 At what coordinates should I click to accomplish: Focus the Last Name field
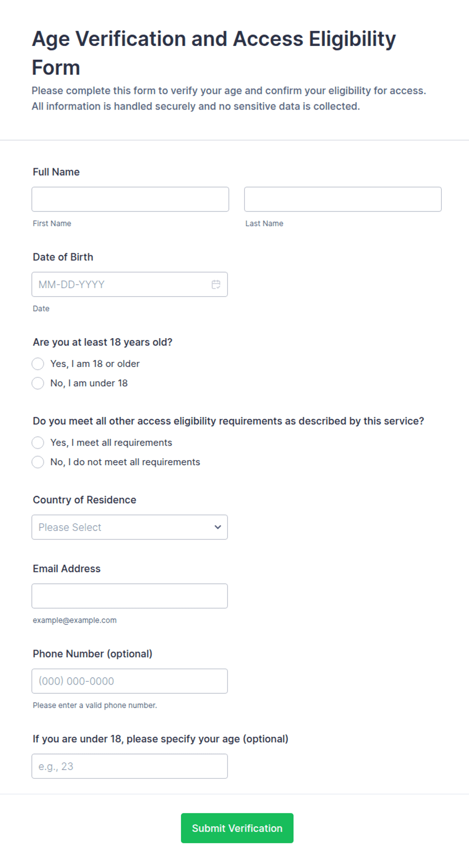pos(343,199)
